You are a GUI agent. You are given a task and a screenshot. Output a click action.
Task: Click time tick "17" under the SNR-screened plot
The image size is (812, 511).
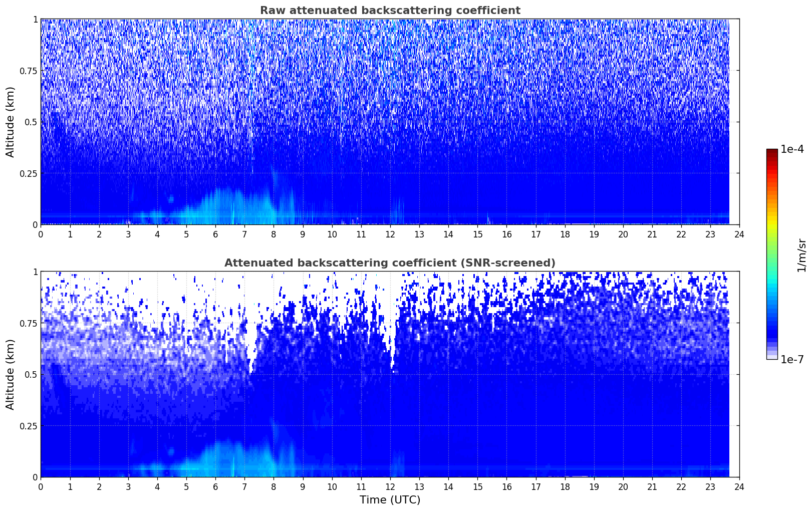point(535,486)
